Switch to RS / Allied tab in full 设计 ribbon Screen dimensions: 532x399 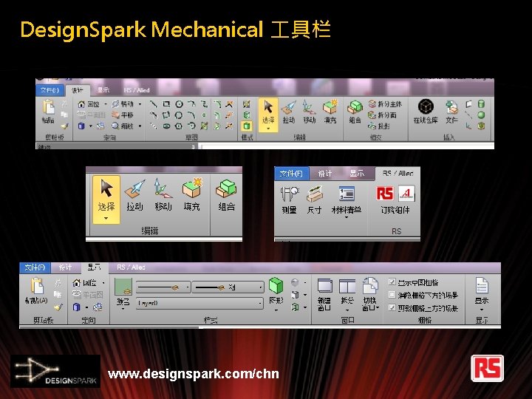[x=137, y=90]
